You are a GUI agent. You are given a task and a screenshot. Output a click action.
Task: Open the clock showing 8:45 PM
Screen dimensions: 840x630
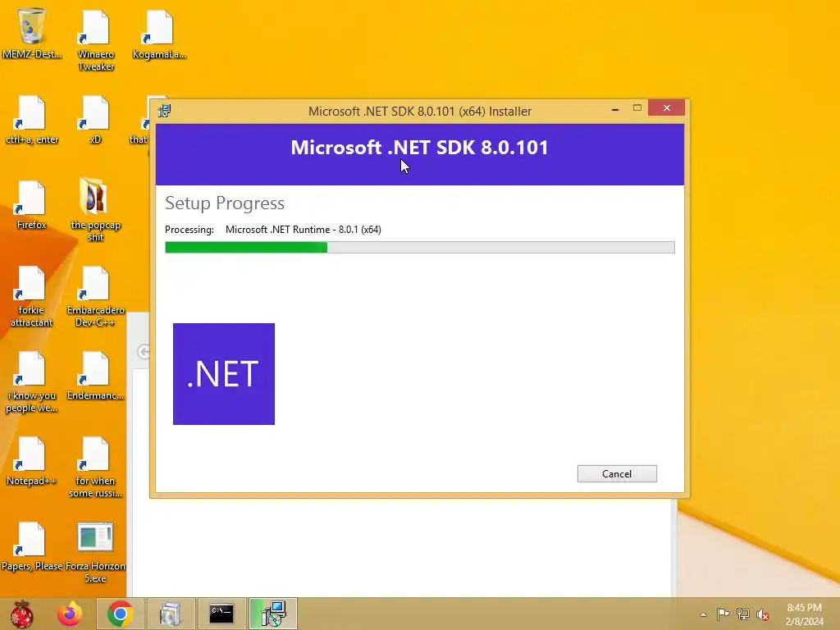pyautogui.click(x=804, y=614)
